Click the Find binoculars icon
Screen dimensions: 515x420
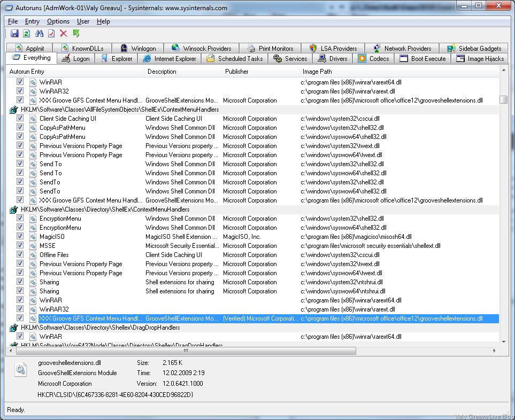(x=39, y=34)
